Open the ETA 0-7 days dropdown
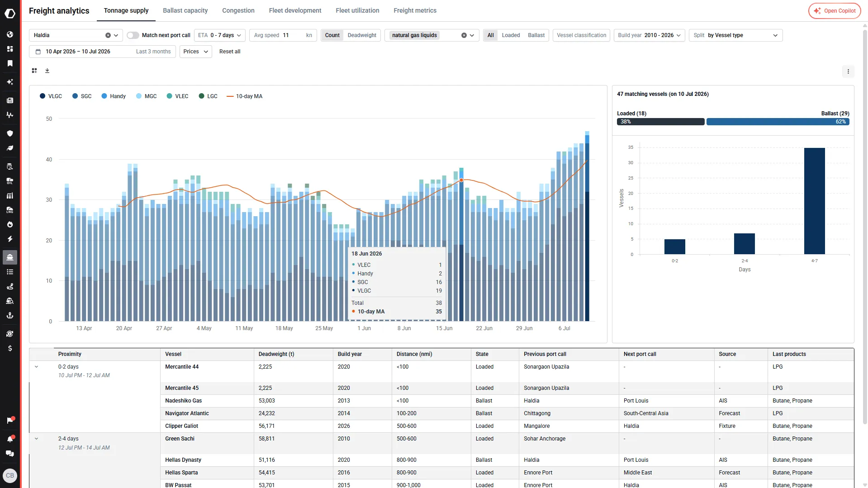Image resolution: width=868 pixels, height=488 pixels. coord(220,35)
